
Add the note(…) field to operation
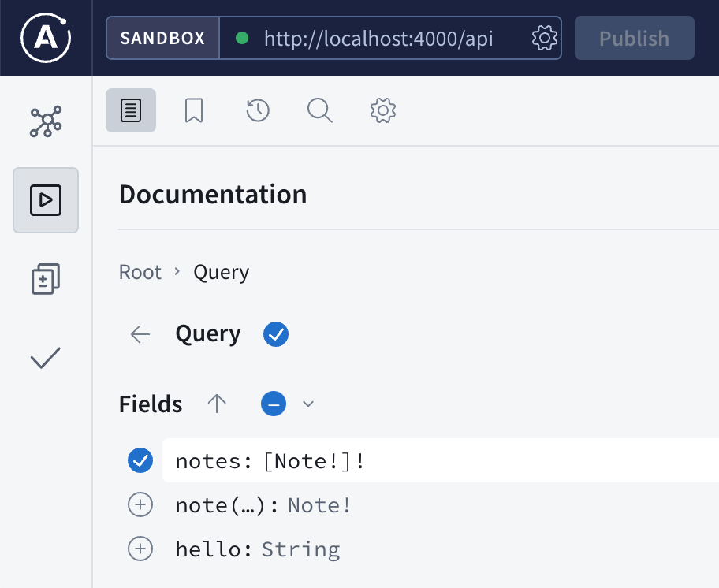[x=140, y=505]
